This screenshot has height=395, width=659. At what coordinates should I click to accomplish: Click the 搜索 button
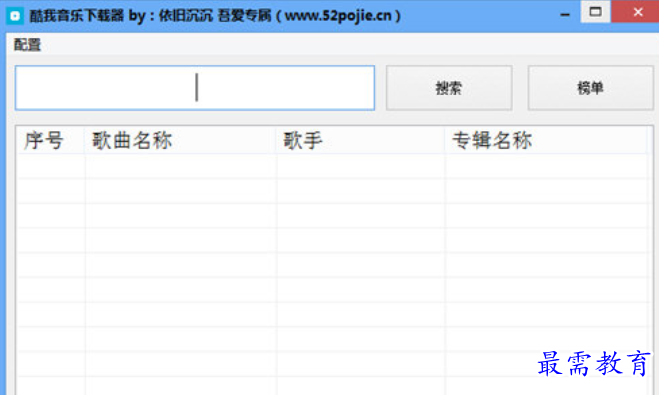[449, 88]
